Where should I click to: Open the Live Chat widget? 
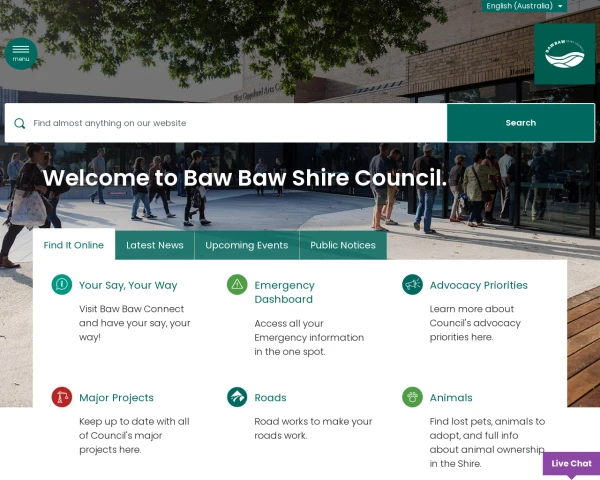[571, 464]
